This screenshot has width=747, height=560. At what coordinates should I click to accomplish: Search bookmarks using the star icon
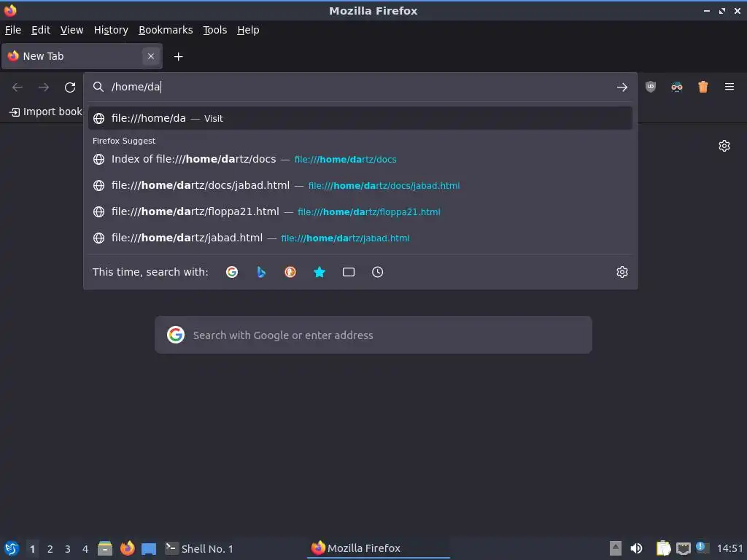pos(320,272)
